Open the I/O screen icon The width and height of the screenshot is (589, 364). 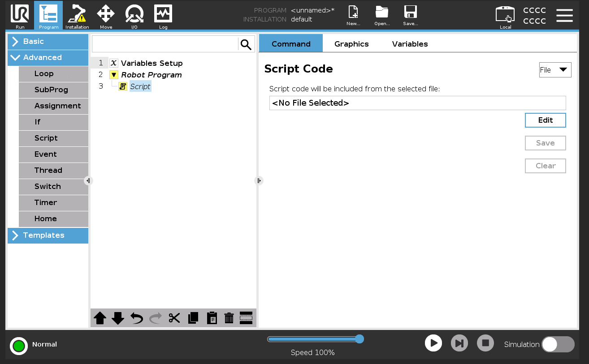[134, 16]
